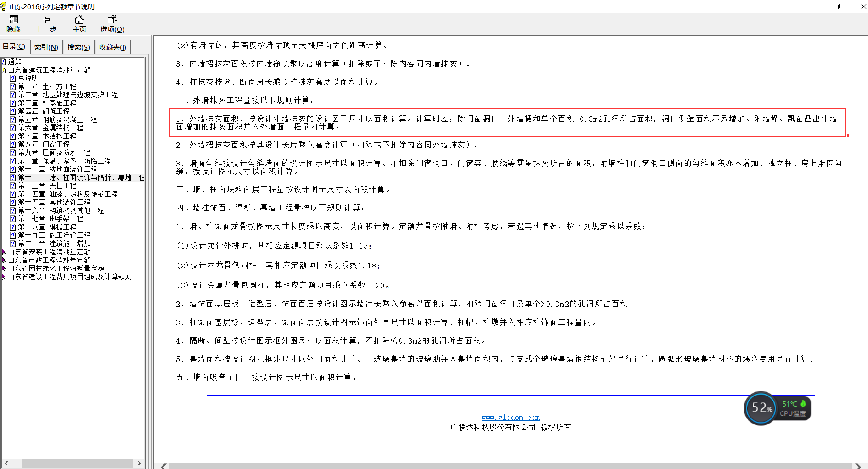Click the 51℃ CPU温度 indicator

(x=794, y=408)
